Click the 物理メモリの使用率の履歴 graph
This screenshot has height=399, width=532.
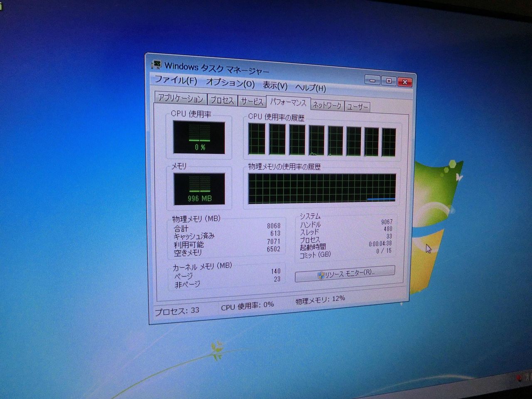322,189
